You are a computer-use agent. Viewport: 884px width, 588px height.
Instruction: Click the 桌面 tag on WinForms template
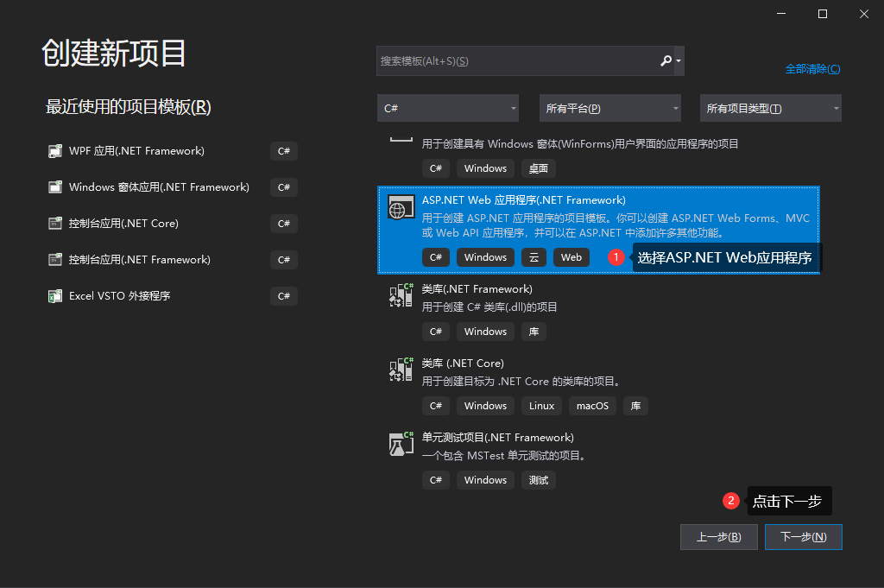click(x=539, y=168)
